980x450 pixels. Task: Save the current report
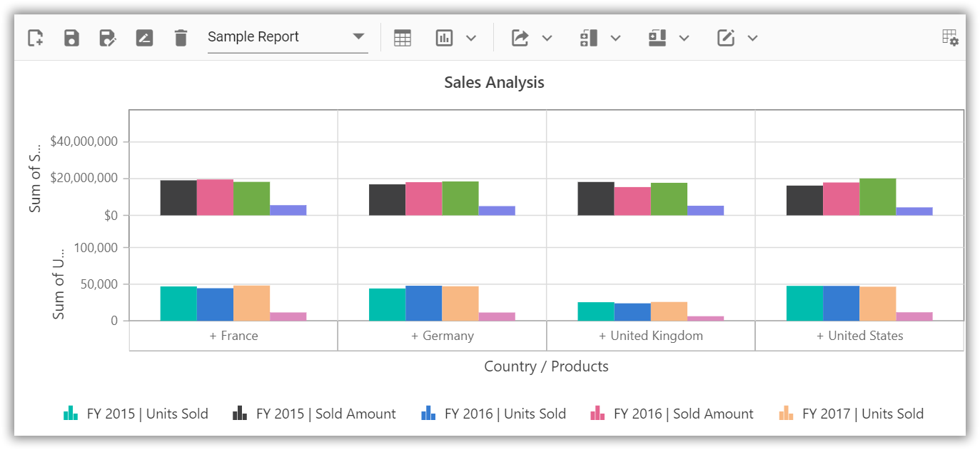[x=71, y=37]
